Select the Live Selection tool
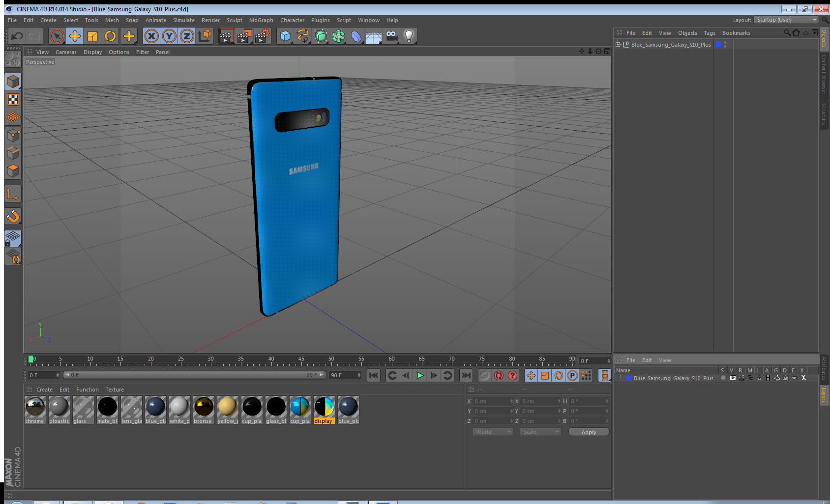 coord(57,36)
